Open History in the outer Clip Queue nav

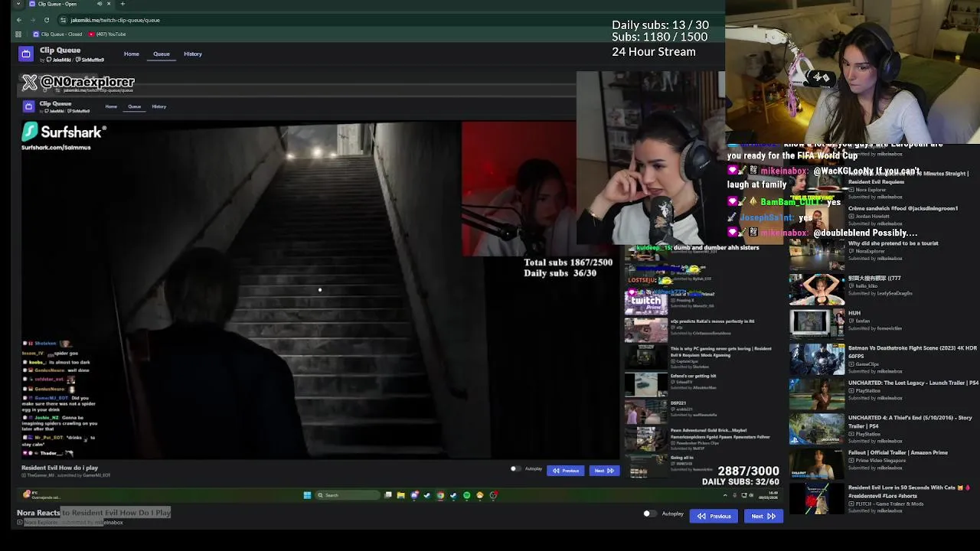(193, 54)
